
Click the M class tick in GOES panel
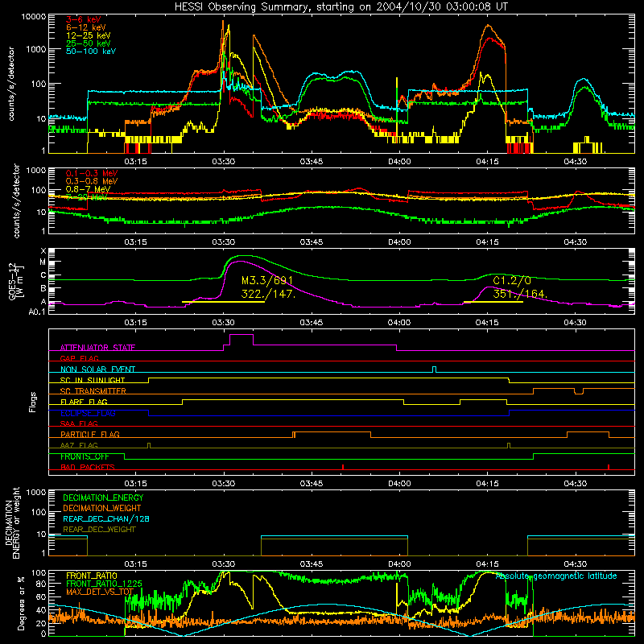click(x=43, y=262)
